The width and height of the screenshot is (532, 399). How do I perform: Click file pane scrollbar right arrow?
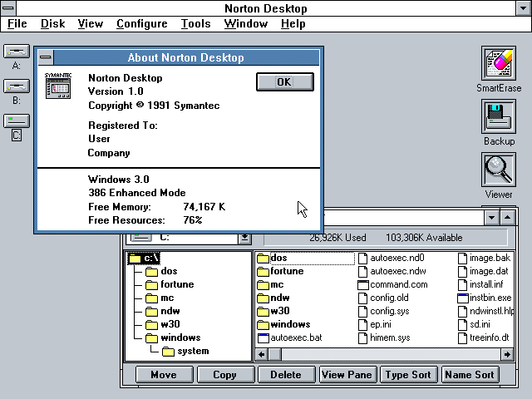[x=507, y=355]
